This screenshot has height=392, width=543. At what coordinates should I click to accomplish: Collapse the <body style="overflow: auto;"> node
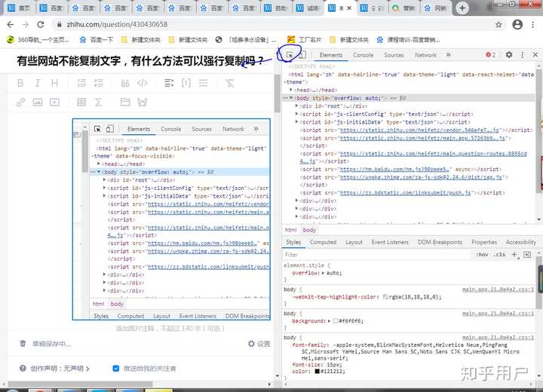pos(291,98)
